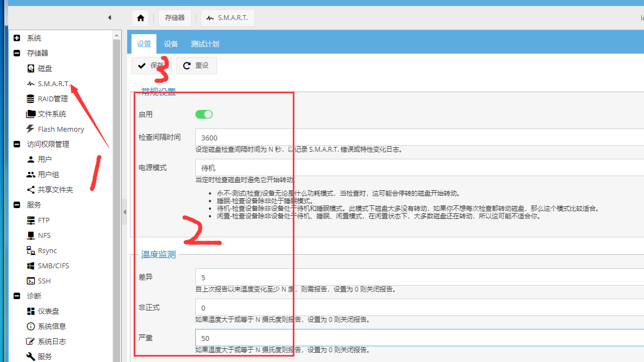Open 用户 person icon
Image resolution: width=644 pixels, height=362 pixels.
pos(31,159)
